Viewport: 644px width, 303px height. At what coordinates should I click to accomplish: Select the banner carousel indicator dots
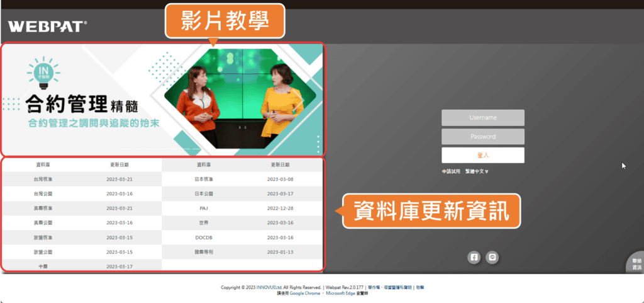tap(318, 144)
